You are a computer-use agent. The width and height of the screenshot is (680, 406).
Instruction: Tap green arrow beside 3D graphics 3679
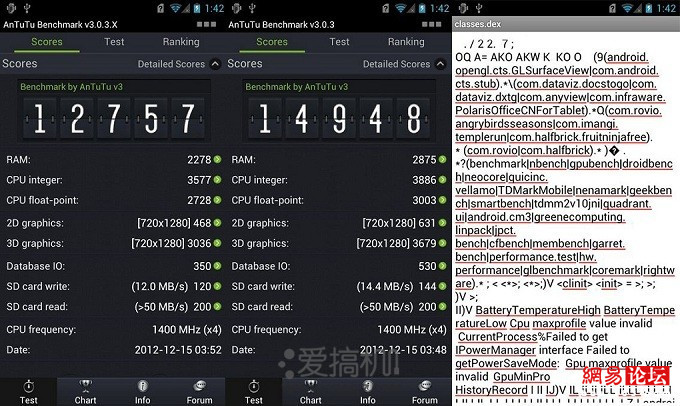pos(442,243)
